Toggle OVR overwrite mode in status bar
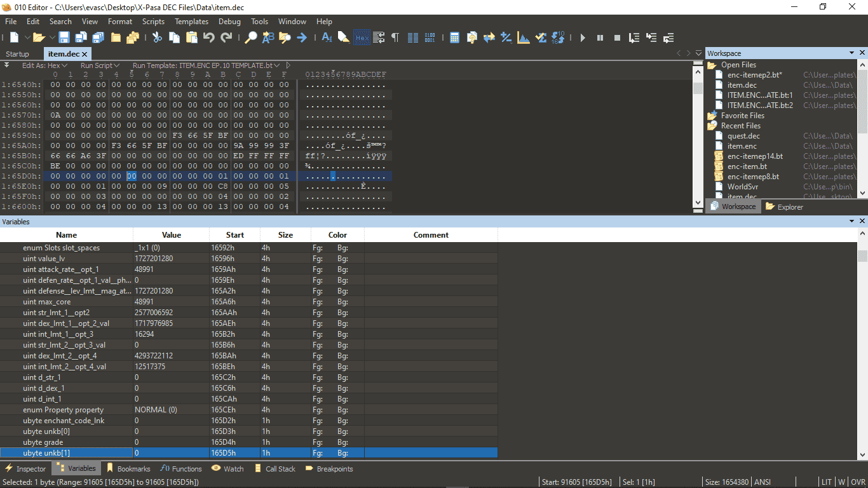The height and width of the screenshot is (488, 868). click(857, 482)
